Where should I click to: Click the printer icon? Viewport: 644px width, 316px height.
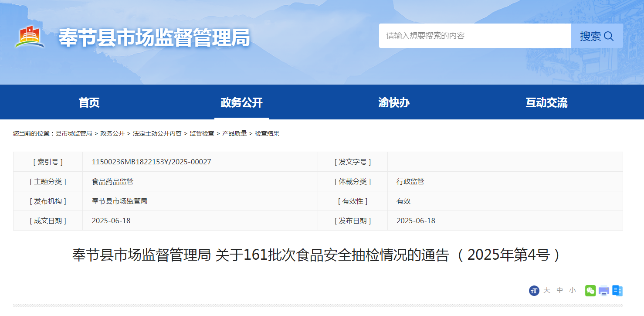[604, 291]
